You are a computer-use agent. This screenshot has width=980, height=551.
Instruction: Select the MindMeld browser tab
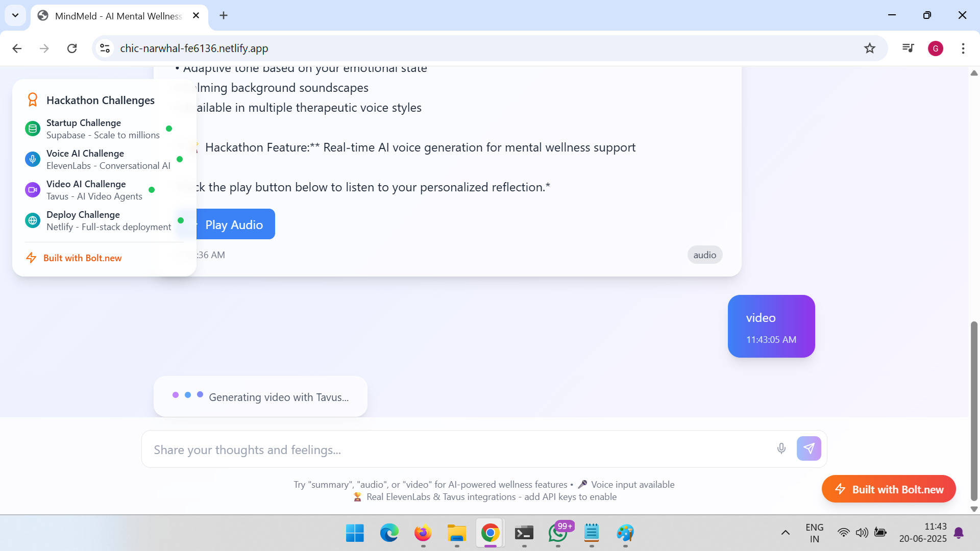pos(118,16)
